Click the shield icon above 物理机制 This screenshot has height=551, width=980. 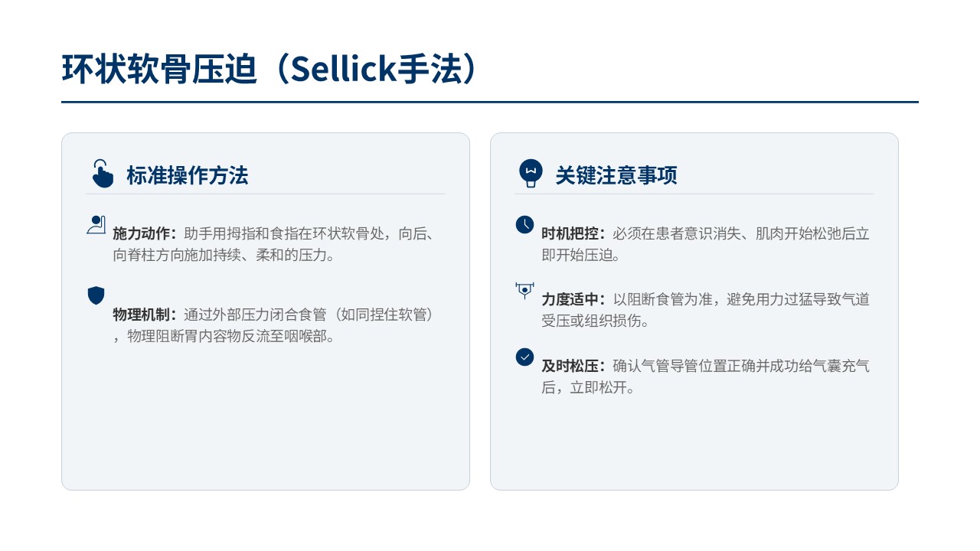[96, 295]
